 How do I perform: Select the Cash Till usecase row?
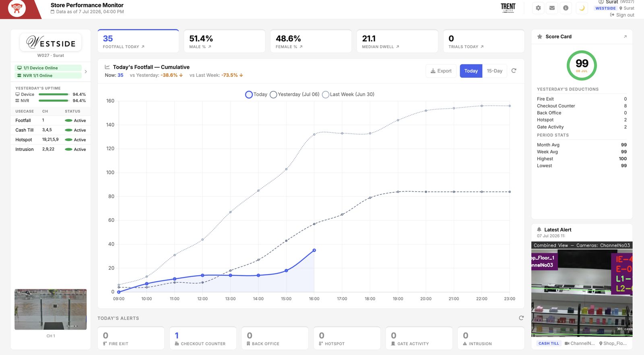pos(51,130)
